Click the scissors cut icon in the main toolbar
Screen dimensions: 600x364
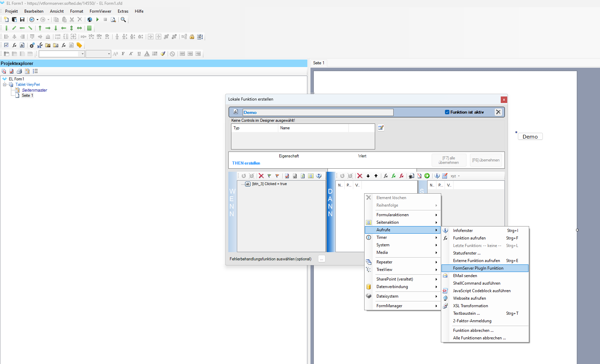click(x=72, y=19)
